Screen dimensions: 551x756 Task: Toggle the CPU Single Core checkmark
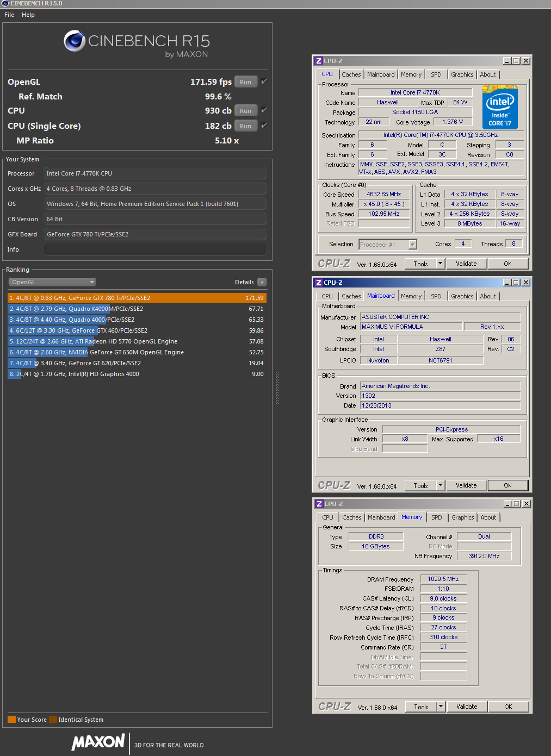[264, 126]
